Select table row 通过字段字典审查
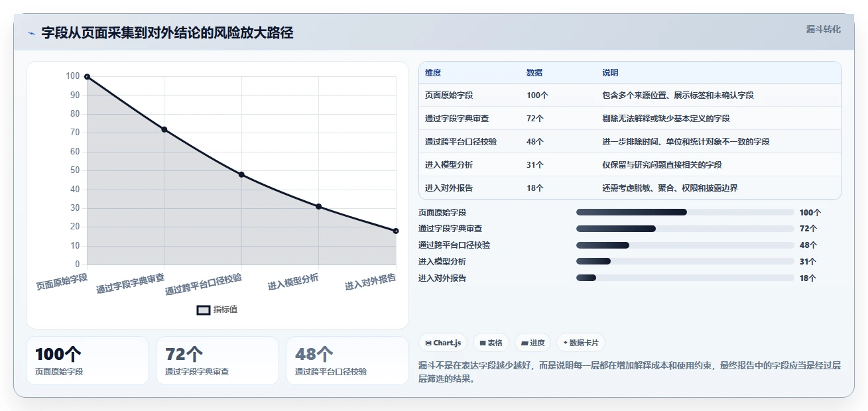This screenshot has width=868, height=411. pyautogui.click(x=630, y=118)
